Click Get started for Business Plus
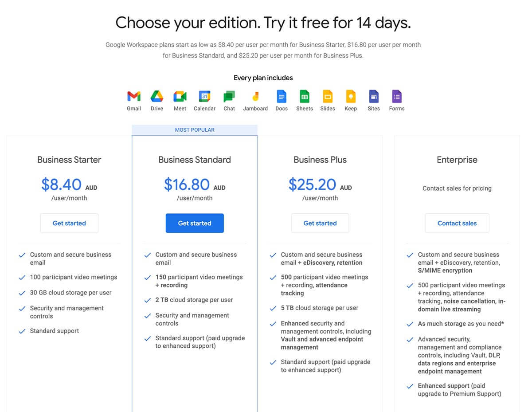This screenshot has height=412, width=532. [x=320, y=223]
